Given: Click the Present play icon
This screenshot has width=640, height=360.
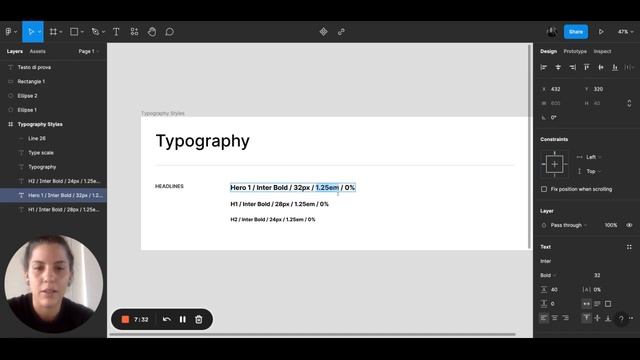Looking at the screenshot, I should pos(601,31).
